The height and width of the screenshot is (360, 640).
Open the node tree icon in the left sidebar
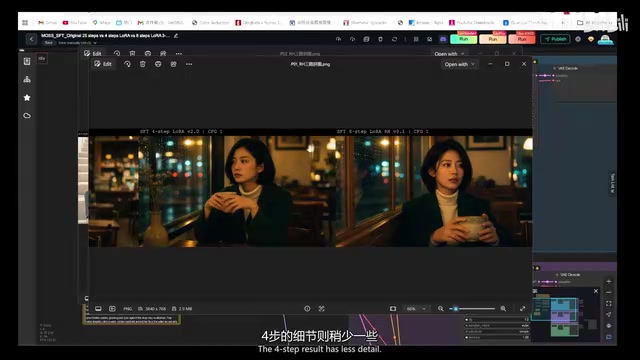pos(27,79)
